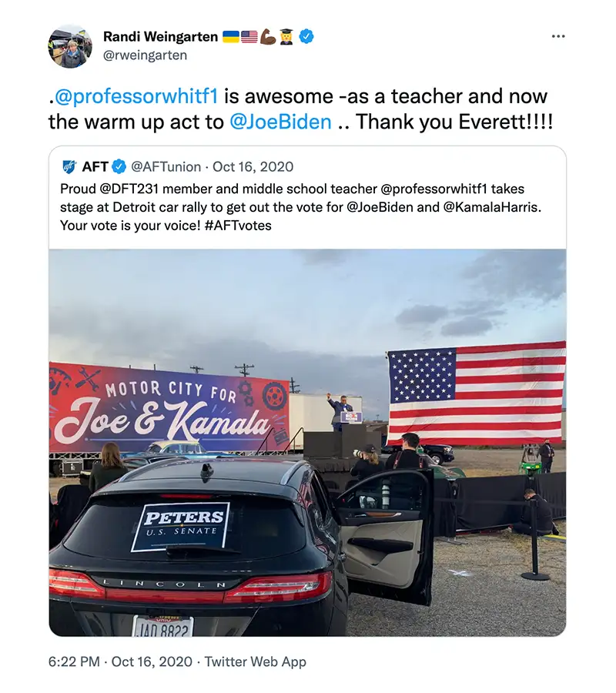Click the Ukraine flag emoji in name
Viewport: 616px width, 693px height.
(230, 37)
